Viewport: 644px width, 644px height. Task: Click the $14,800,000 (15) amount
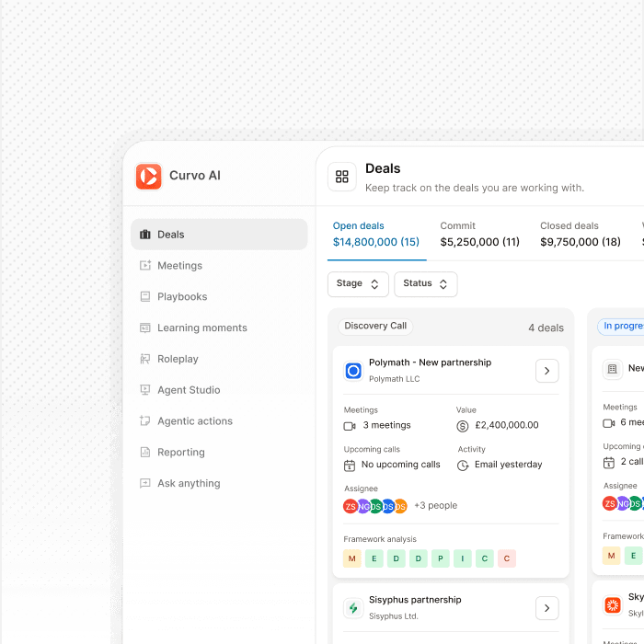coord(376,242)
